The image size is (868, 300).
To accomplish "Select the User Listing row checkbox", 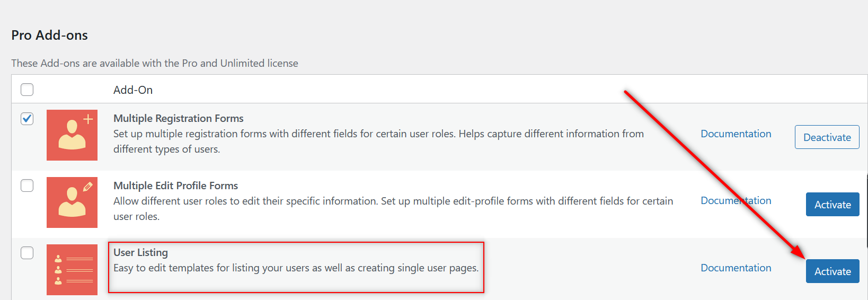I will pos(27,253).
